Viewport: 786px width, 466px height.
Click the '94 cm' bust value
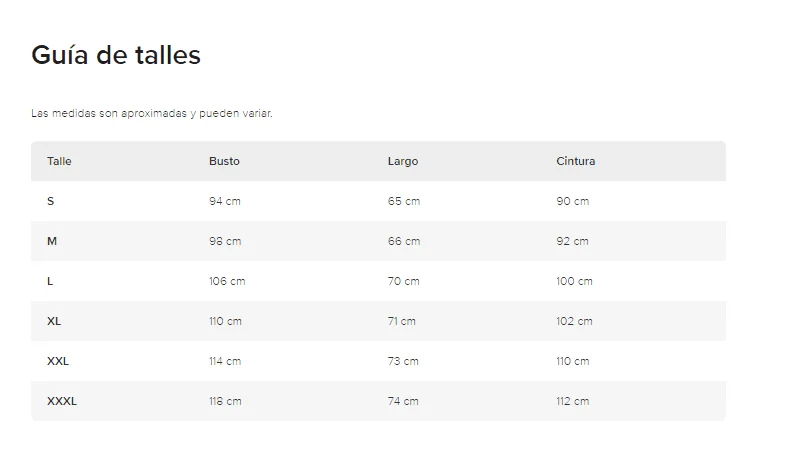point(225,201)
